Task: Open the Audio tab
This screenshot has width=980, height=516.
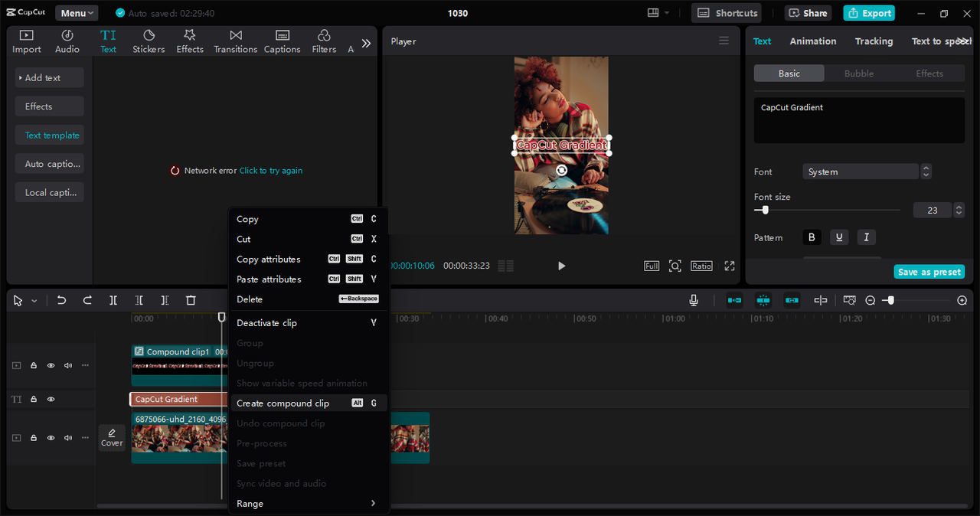Action: tap(67, 41)
